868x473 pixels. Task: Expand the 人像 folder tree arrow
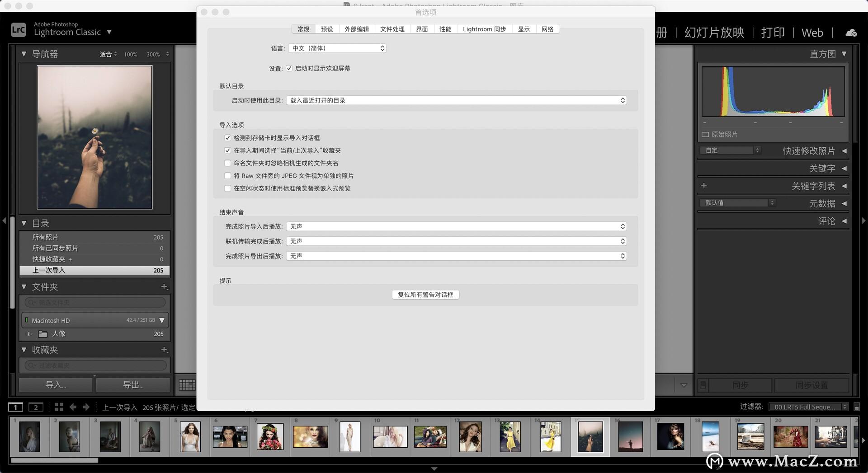point(30,334)
